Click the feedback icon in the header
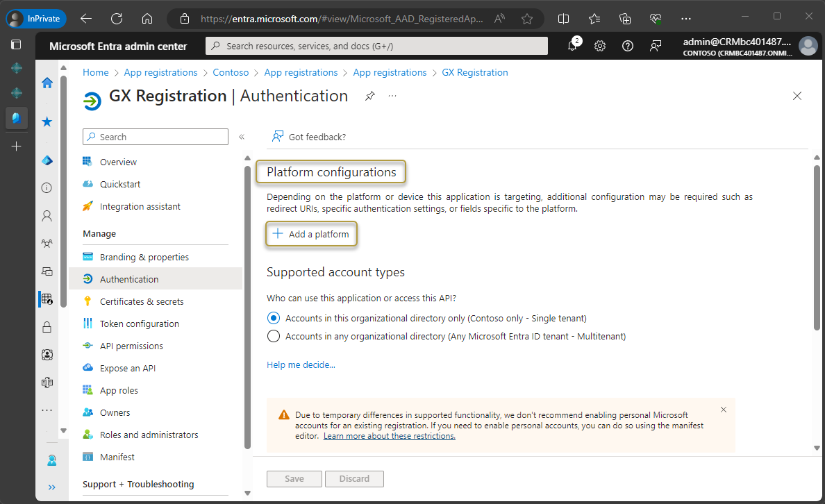Image resolution: width=825 pixels, height=504 pixels. tap(655, 47)
